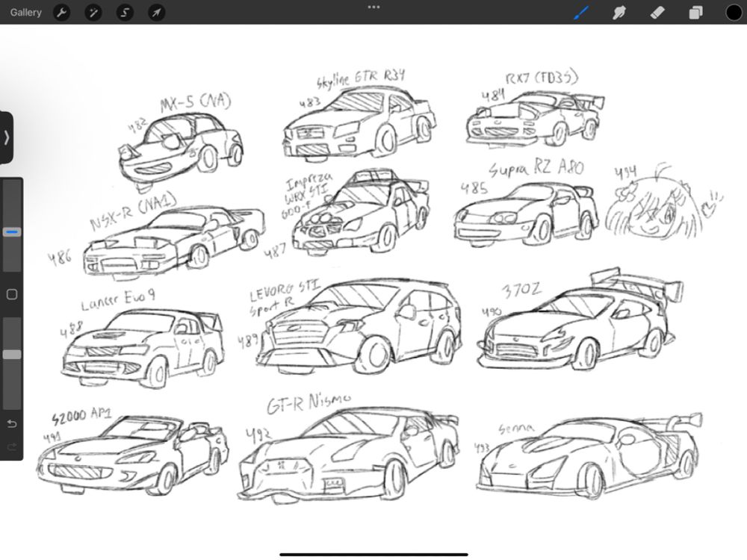The width and height of the screenshot is (747, 560).
Task: Open the black color swatch picker
Action: tap(734, 13)
